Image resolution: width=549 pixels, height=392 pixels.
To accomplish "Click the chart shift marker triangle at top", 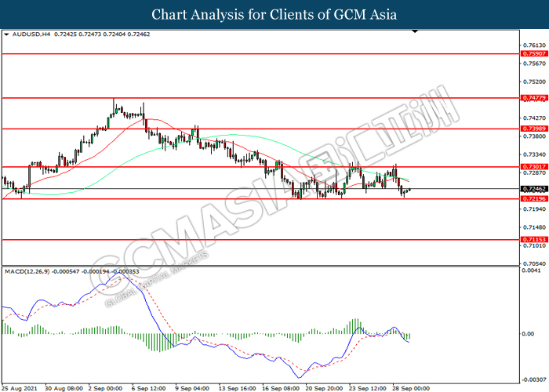I will tap(415, 31).
